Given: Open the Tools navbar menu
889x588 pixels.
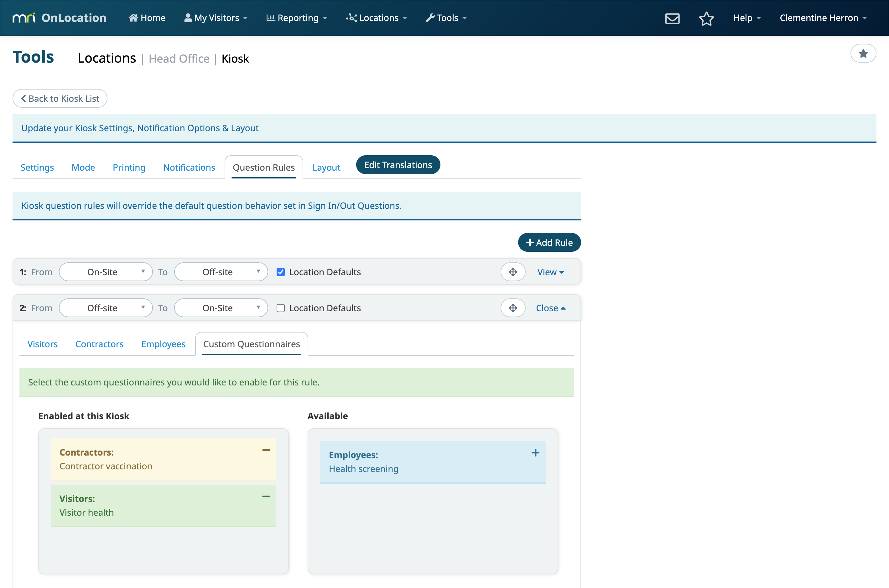Looking at the screenshot, I should coord(446,18).
